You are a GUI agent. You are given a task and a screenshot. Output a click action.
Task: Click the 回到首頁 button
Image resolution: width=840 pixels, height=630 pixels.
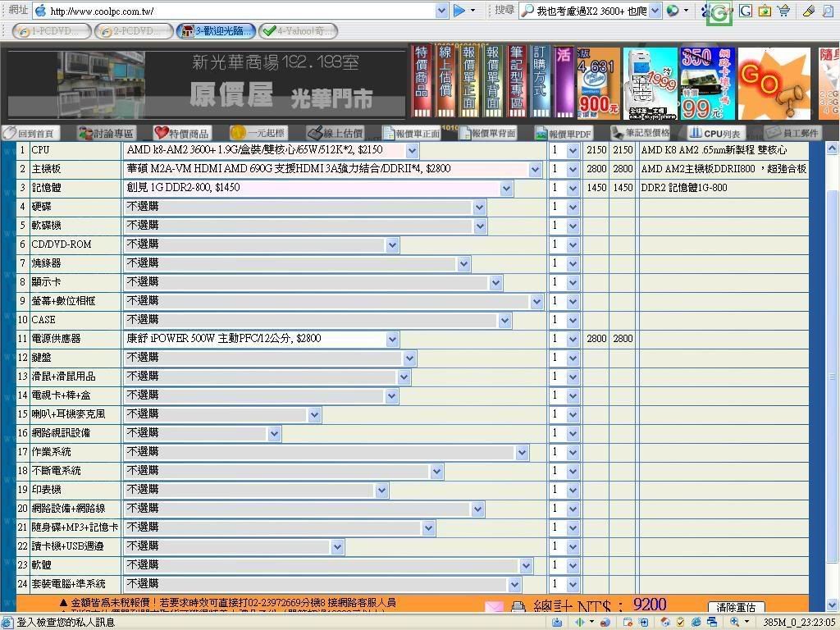(x=31, y=133)
